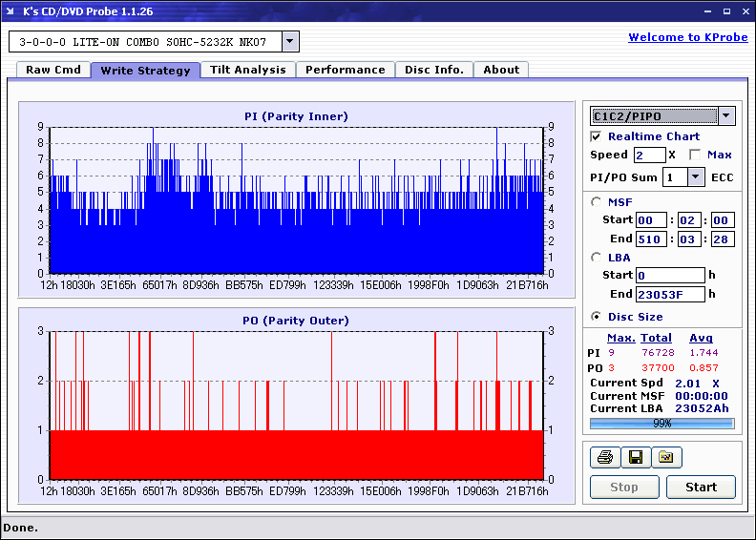
Task: Go to the Performance tab
Action: (345, 70)
